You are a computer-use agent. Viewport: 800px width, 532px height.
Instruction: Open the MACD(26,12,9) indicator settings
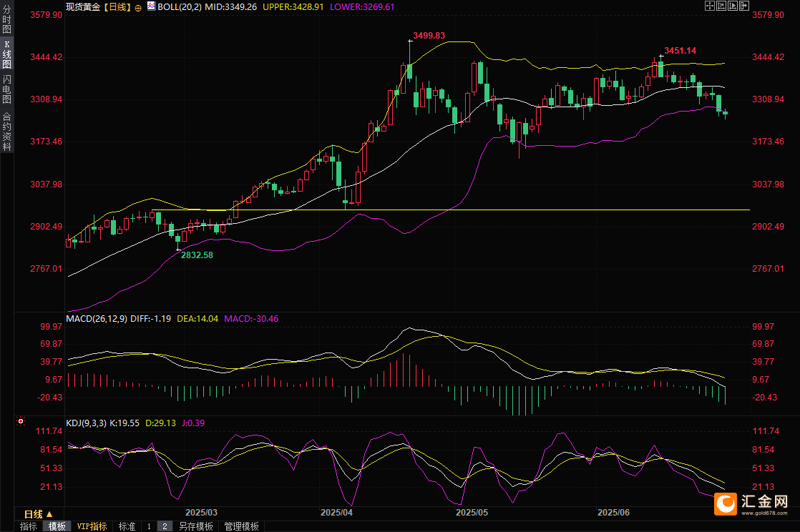pyautogui.click(x=96, y=318)
